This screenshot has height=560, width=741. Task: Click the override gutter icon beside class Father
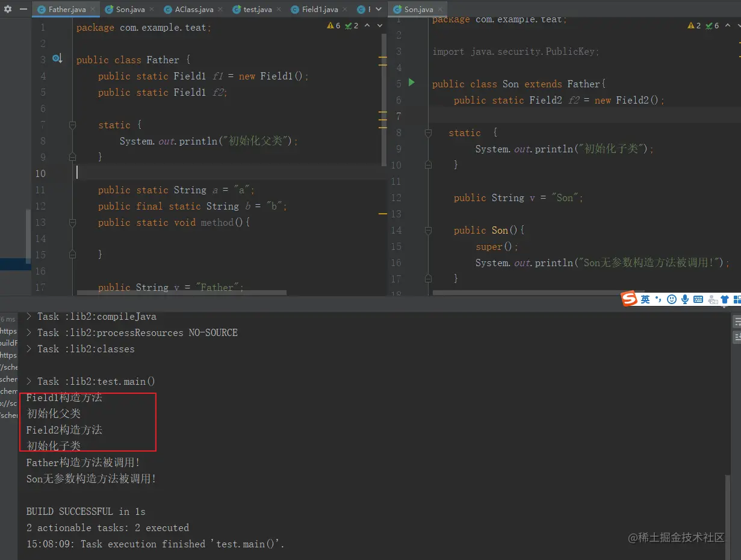tap(57, 59)
